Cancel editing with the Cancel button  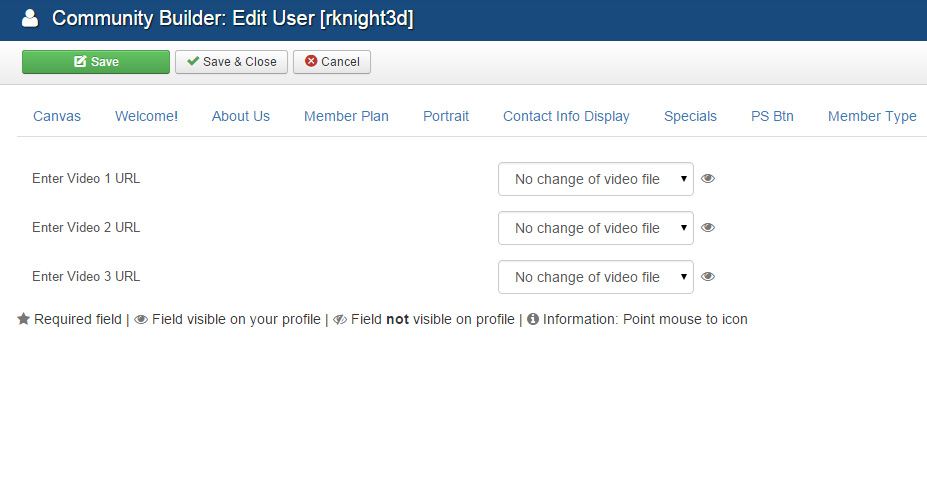coord(332,62)
